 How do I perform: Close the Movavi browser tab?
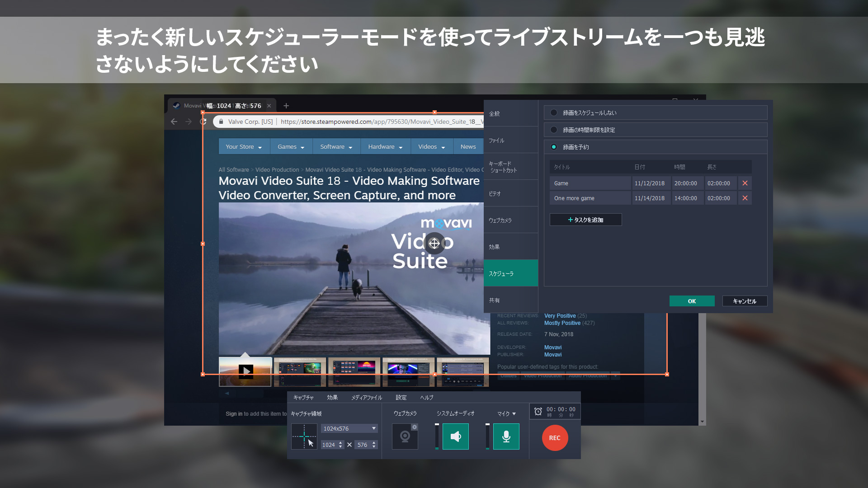tap(269, 106)
